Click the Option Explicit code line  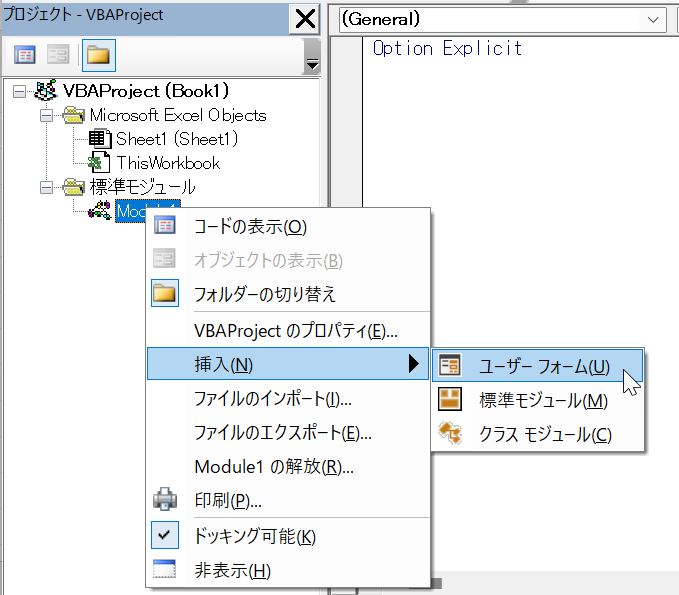(447, 48)
